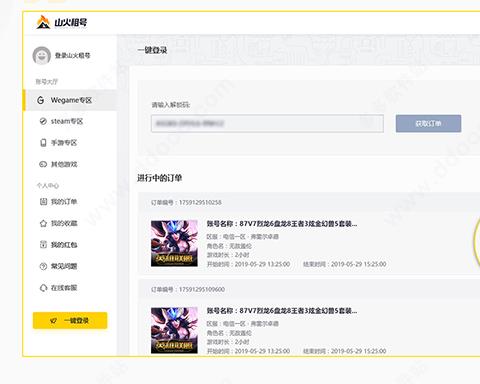Focus the 解锁码 unlock code input field
The width and height of the screenshot is (480, 384).
click(267, 124)
